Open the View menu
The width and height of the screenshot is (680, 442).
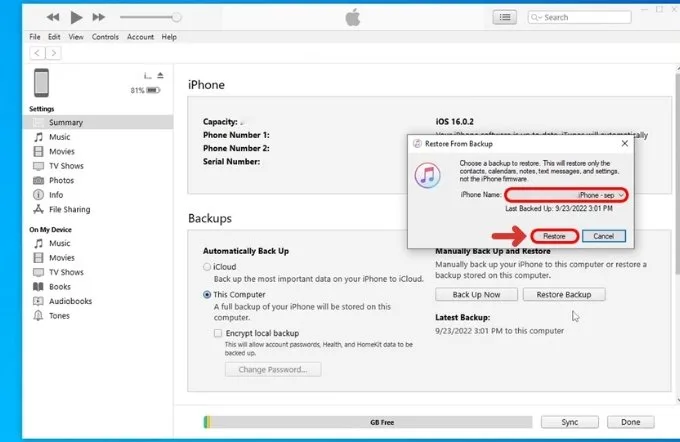(76, 37)
